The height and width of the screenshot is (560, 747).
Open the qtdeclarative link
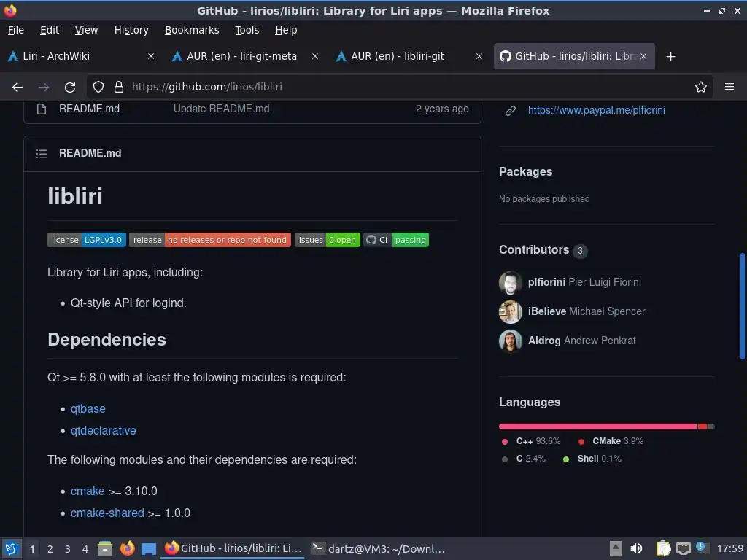tap(104, 431)
